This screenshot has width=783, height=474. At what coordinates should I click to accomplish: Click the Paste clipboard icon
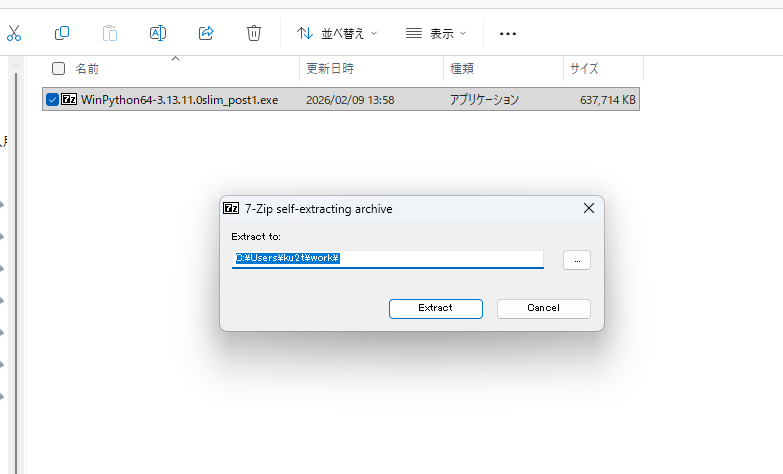point(110,33)
